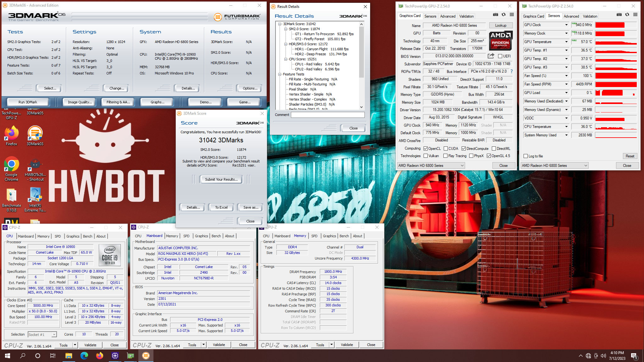Open the Graphics tab in the right CPU-Z
Viewport: 644px width, 362px height.
point(329,236)
